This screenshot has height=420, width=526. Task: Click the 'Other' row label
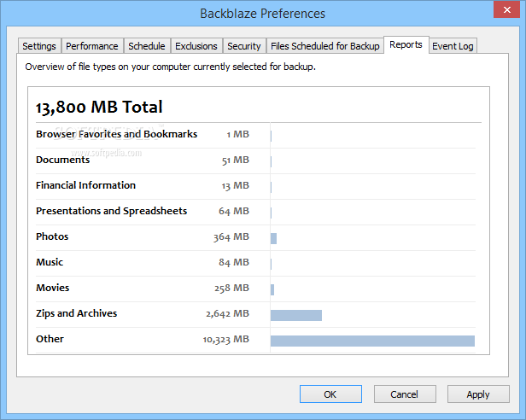50,339
